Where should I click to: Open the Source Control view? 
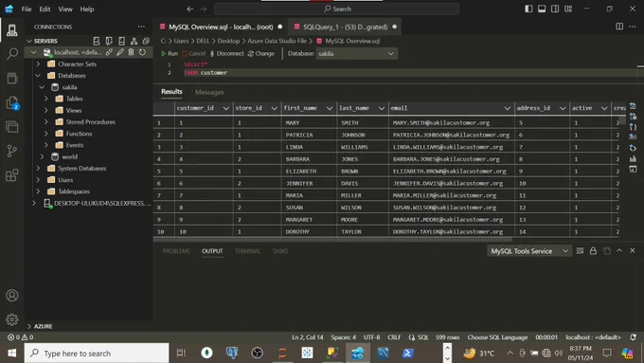pos(12,151)
